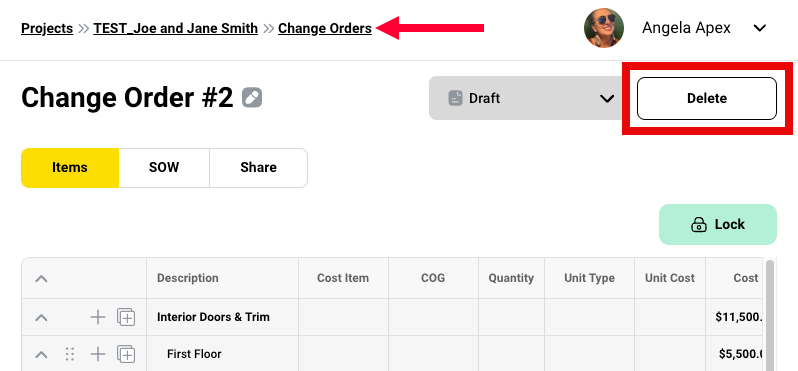Screen dimensions: 798x371
Task: Open the Share tab
Action: (259, 167)
